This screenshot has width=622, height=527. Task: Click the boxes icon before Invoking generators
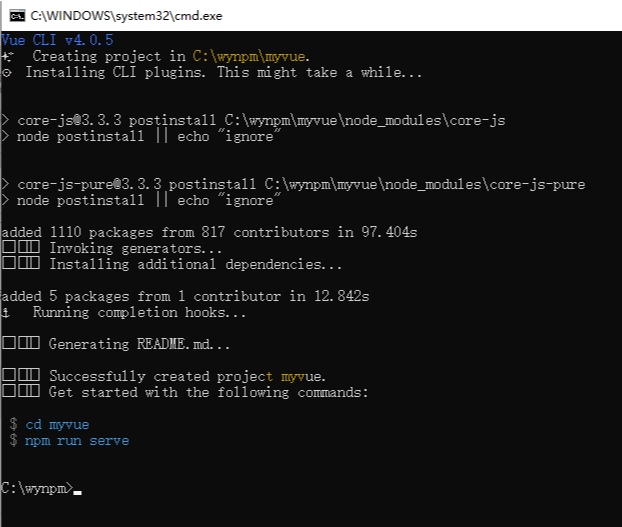(21, 248)
